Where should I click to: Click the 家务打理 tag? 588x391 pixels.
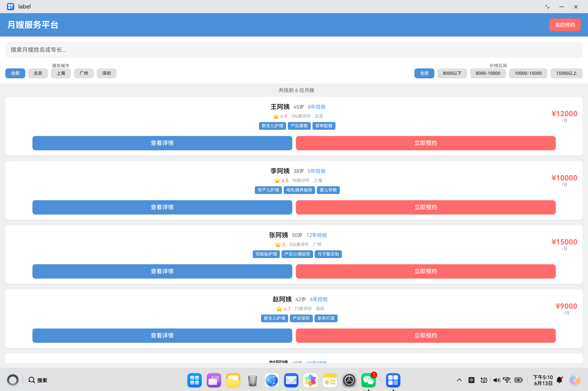pyautogui.click(x=326, y=318)
